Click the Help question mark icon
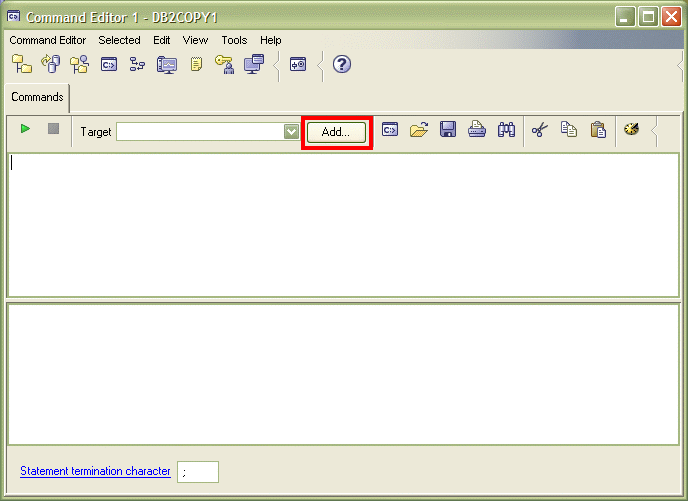Image resolution: width=688 pixels, height=501 pixels. (x=342, y=64)
